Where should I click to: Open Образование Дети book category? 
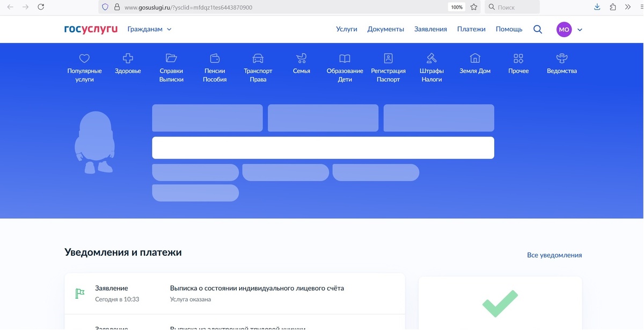[x=345, y=68]
